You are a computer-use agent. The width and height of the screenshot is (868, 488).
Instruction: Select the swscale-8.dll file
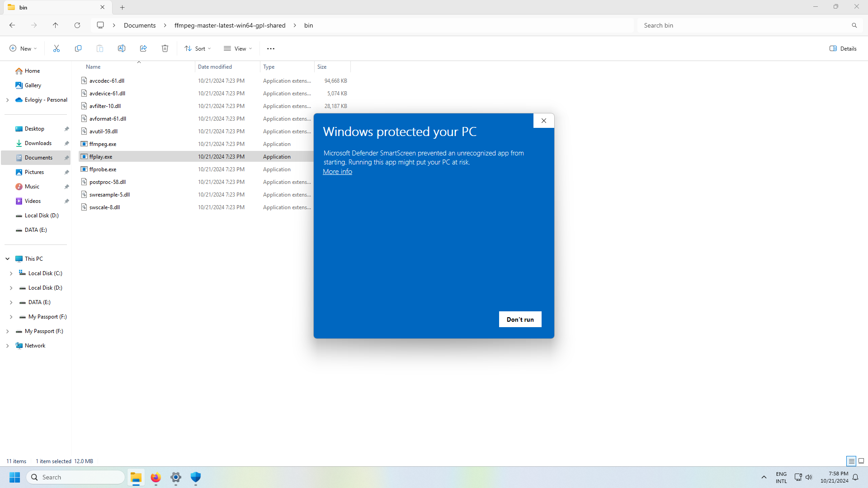(104, 207)
